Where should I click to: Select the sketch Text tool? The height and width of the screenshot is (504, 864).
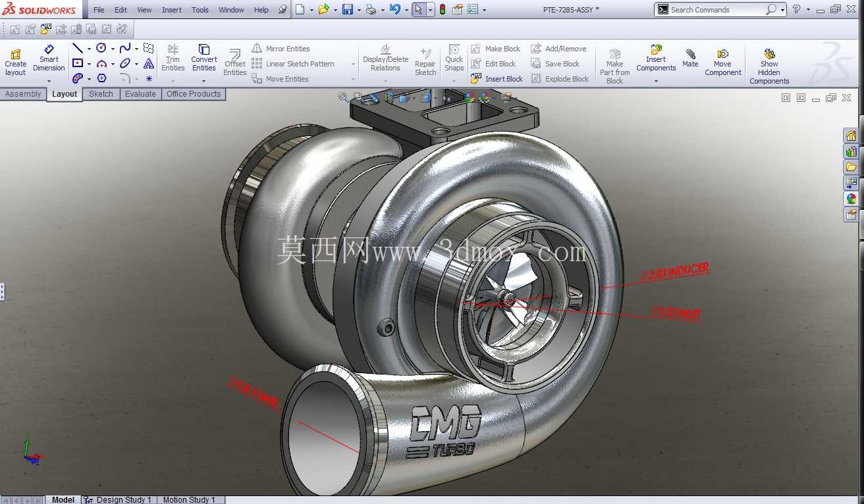149,63
